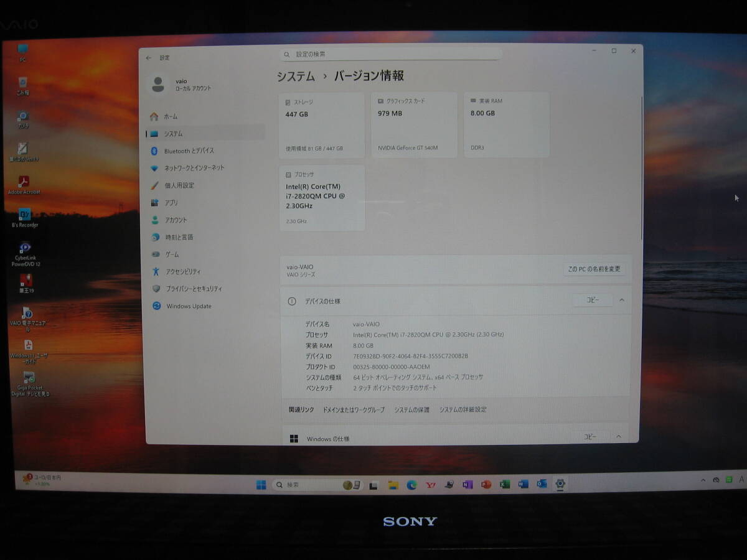This screenshot has height=560, width=747.
Task: Select the Adobe Acrobat desktop icon
Action: [24, 185]
